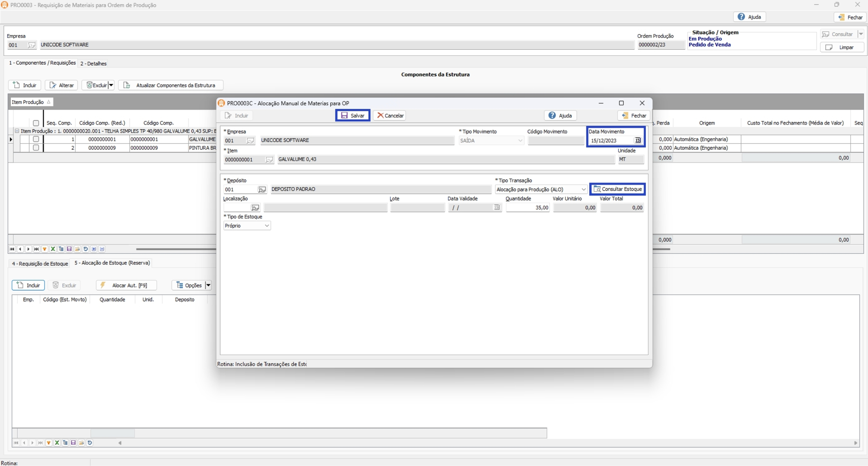Click the green Excel export icon in components grid
This screenshot has width=868, height=466.
53,249
